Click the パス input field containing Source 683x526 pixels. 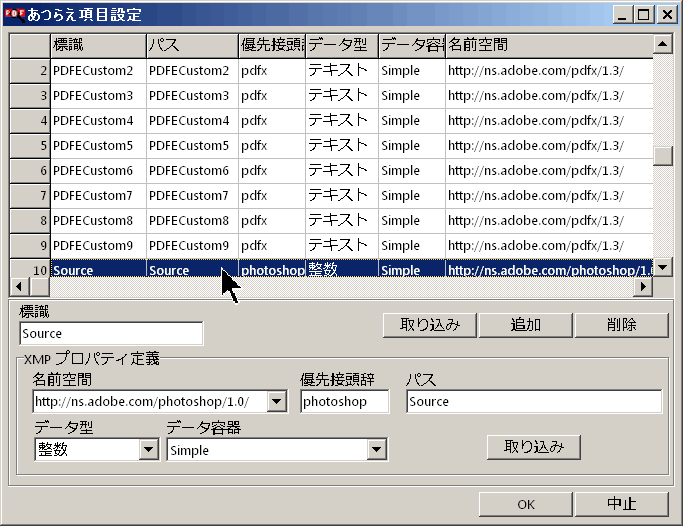pos(534,402)
